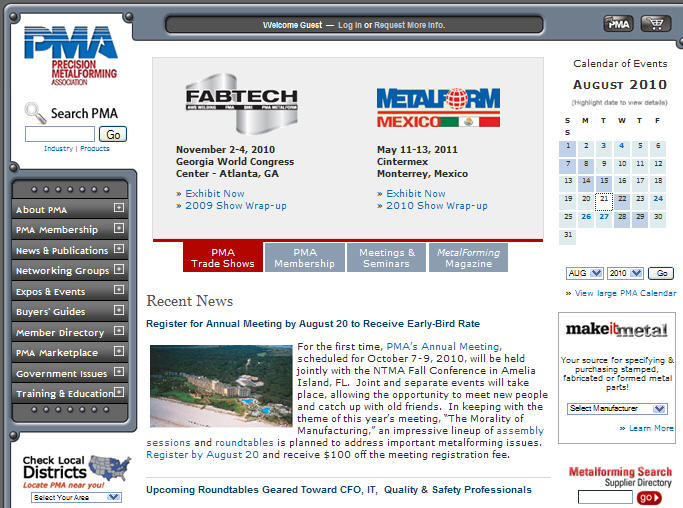Viewport: 683px width, 508px height.
Task: Click the Log In link
Action: tap(350, 25)
